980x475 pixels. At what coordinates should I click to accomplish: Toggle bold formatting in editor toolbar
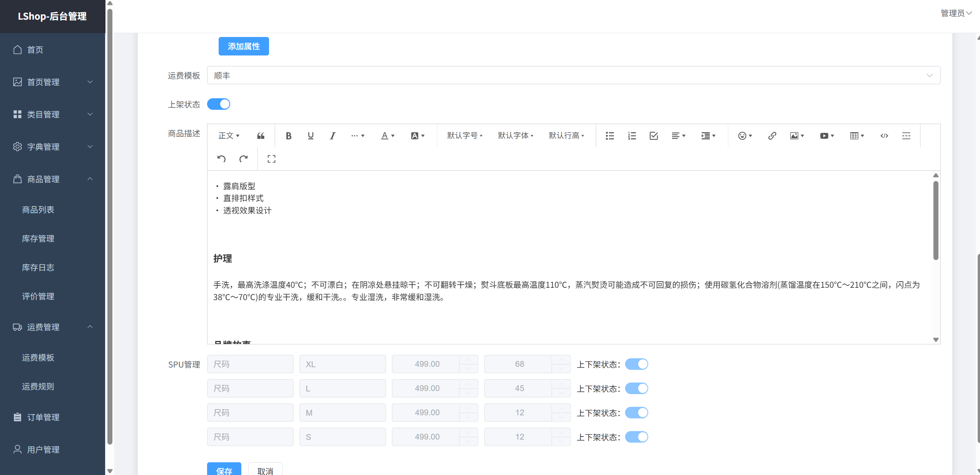pos(288,136)
